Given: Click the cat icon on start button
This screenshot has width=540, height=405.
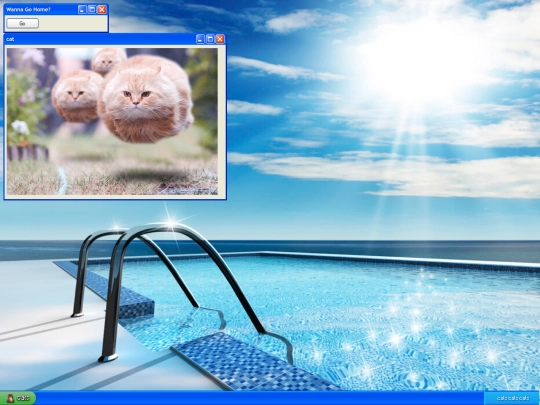Looking at the screenshot, I should pyautogui.click(x=11, y=398).
